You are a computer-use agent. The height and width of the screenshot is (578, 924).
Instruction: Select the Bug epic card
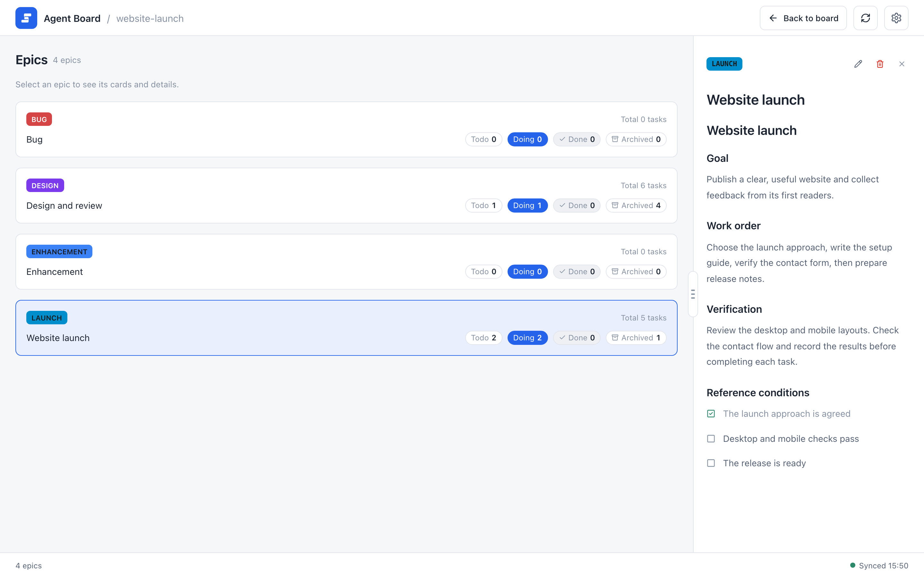point(346,129)
